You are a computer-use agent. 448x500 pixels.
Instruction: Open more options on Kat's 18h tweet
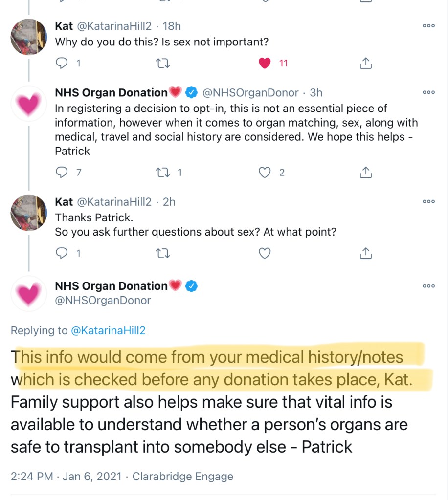coord(428,26)
